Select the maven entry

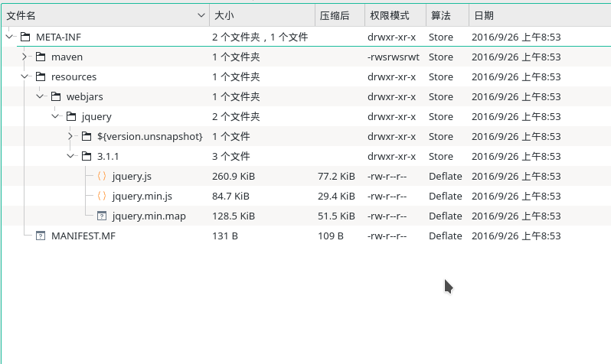point(67,57)
